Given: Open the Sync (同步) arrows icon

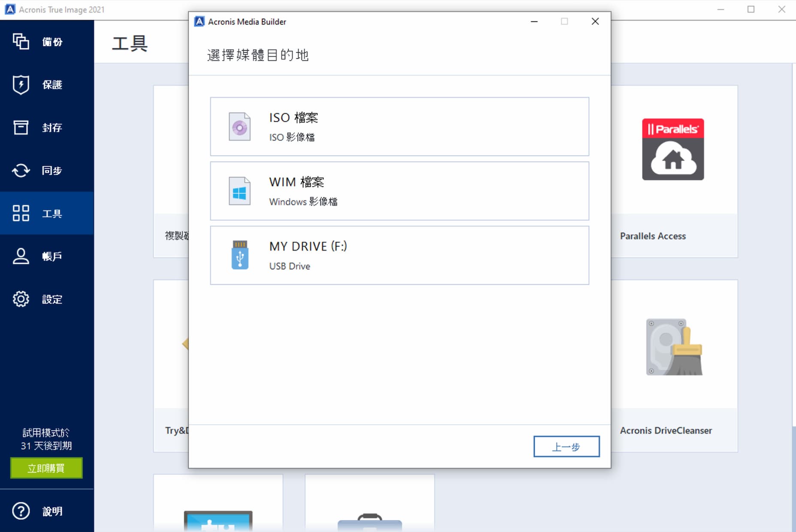Looking at the screenshot, I should [x=21, y=170].
